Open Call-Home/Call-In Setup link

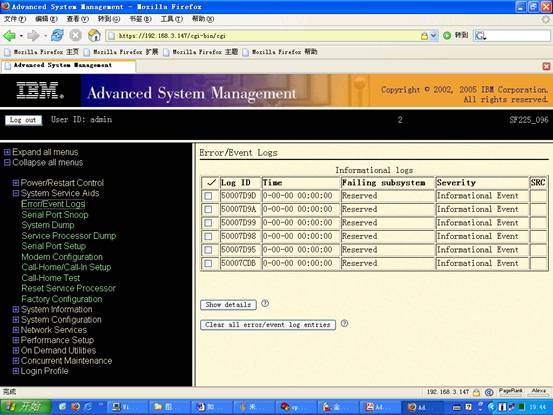[x=66, y=267]
